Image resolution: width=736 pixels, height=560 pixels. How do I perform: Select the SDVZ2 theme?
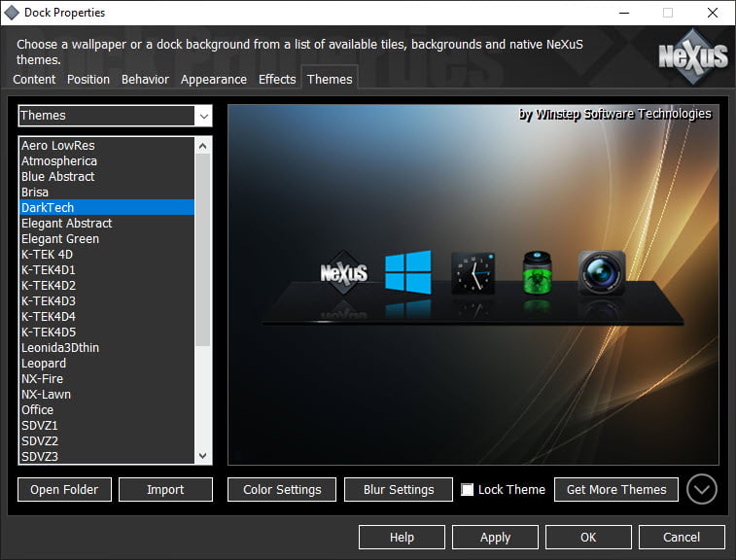107,440
